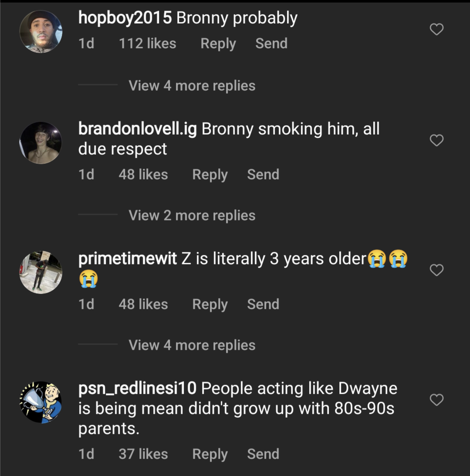The width and height of the screenshot is (470, 476).
Task: See the 112 likes on hopboy2015's comment
Action: tap(147, 44)
